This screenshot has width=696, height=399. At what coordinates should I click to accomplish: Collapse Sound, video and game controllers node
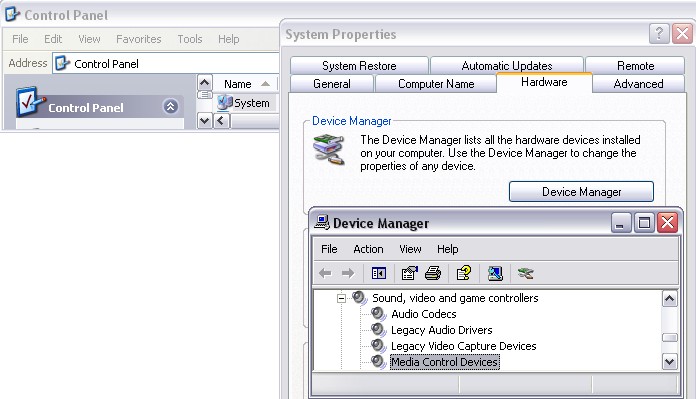tap(341, 298)
